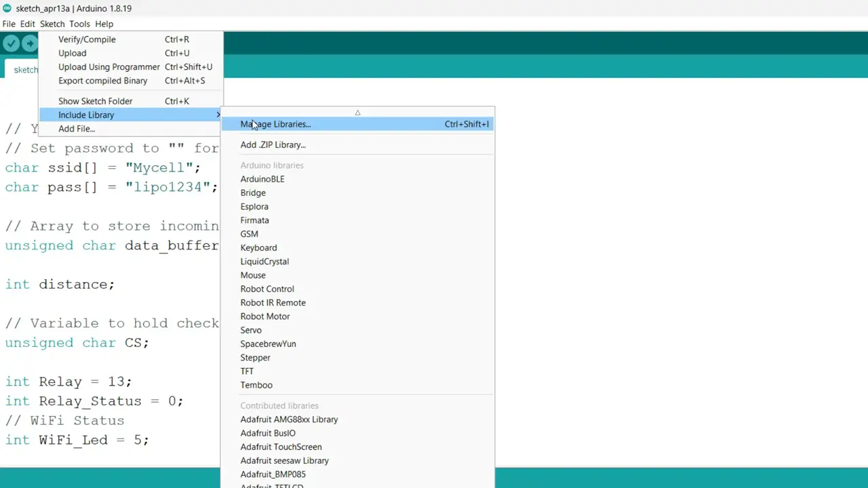This screenshot has height=488, width=868.
Task: Include the Servo library
Action: click(357, 330)
